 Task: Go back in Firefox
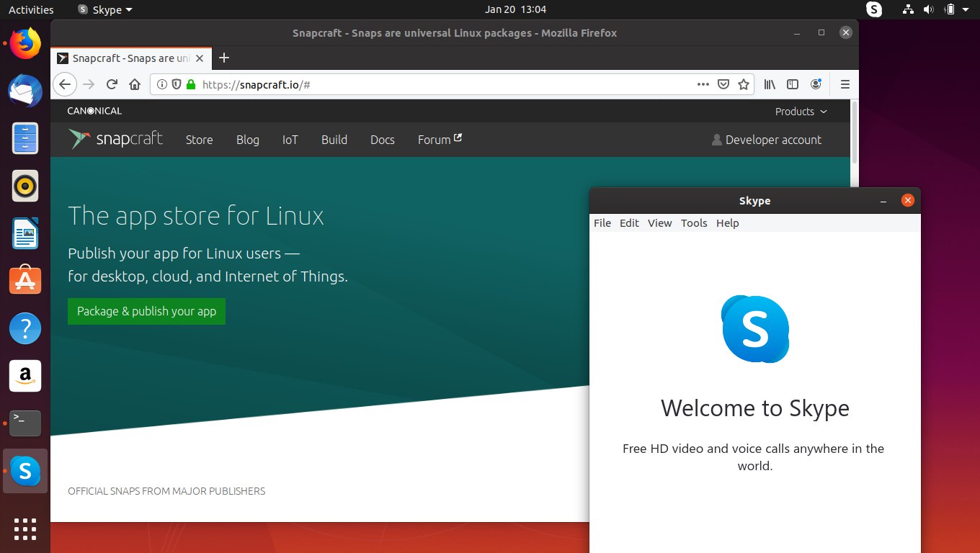tap(64, 84)
